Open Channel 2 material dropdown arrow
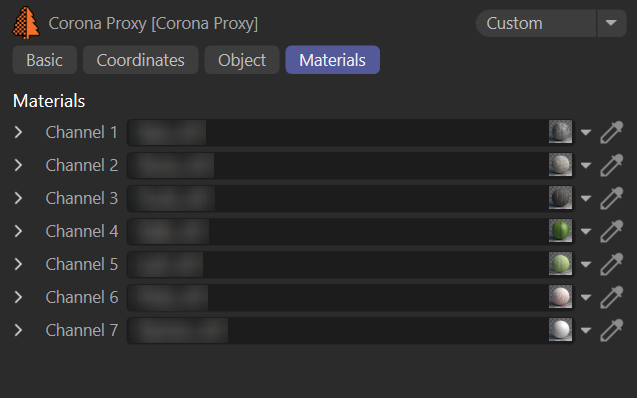This screenshot has width=637, height=398. coord(585,165)
